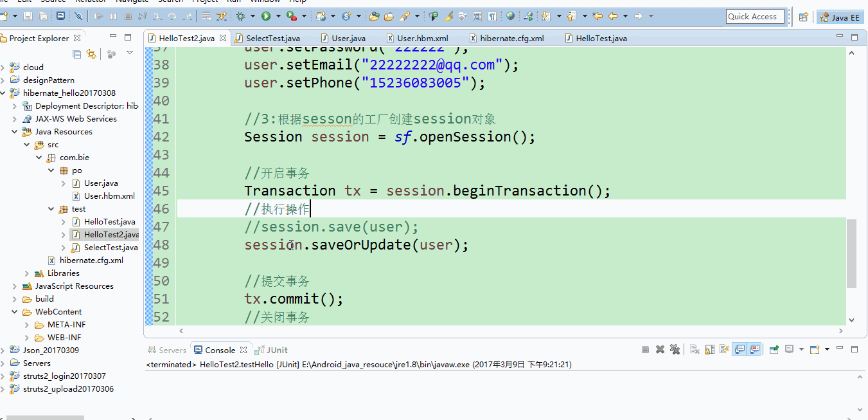Open the Debug dropdown arrow

coord(252,16)
